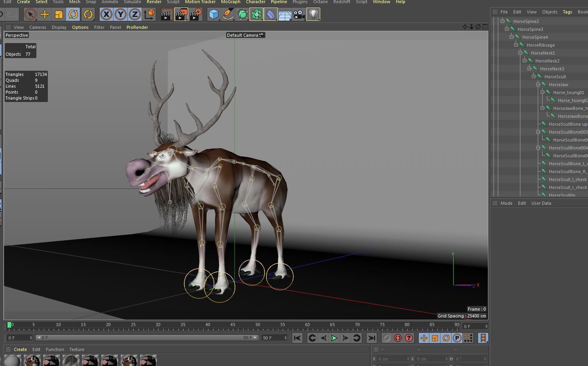
Task: Toggle scale keyframe recording
Action: 435,338
